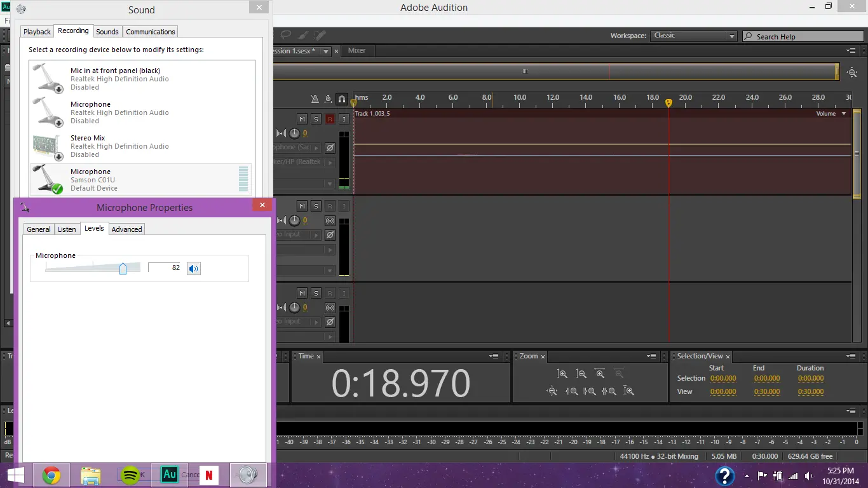Open General tab in Microphone Properties
The width and height of the screenshot is (868, 488).
click(x=39, y=229)
